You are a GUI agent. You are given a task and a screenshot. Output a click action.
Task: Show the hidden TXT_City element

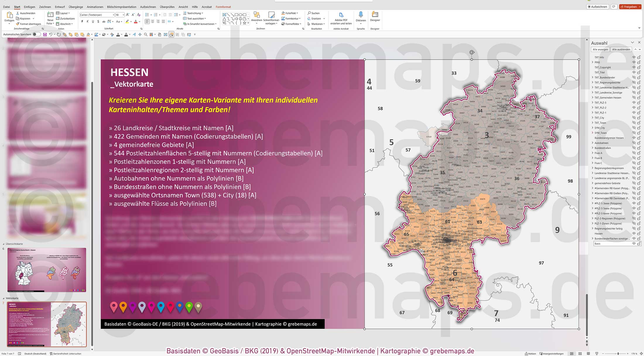634,117
